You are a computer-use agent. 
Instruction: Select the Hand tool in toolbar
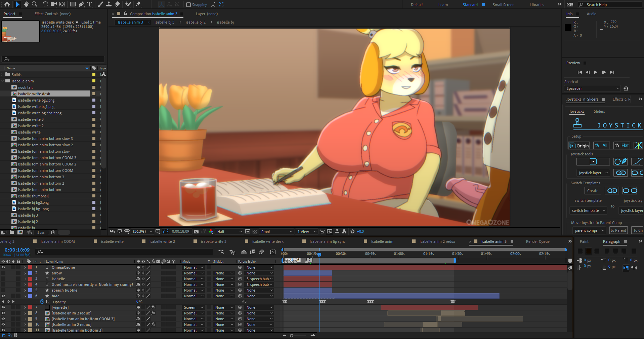pyautogui.click(x=26, y=4)
